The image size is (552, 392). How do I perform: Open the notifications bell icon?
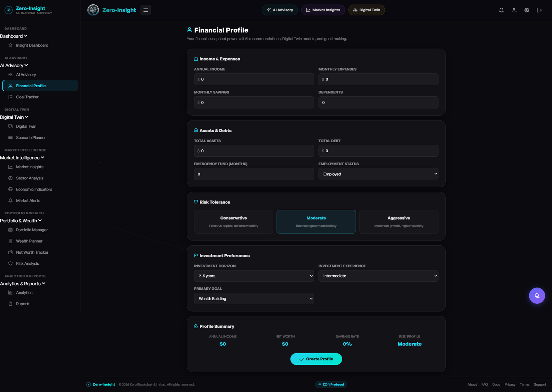click(501, 10)
